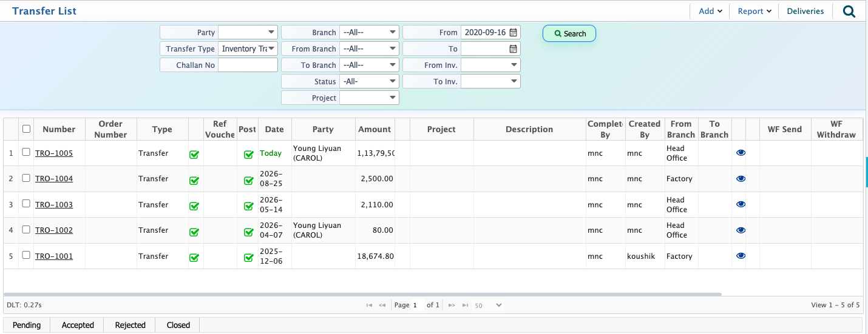The height and width of the screenshot is (334, 868).
Task: View details via eye icon for TRO-1005
Action: click(x=741, y=153)
